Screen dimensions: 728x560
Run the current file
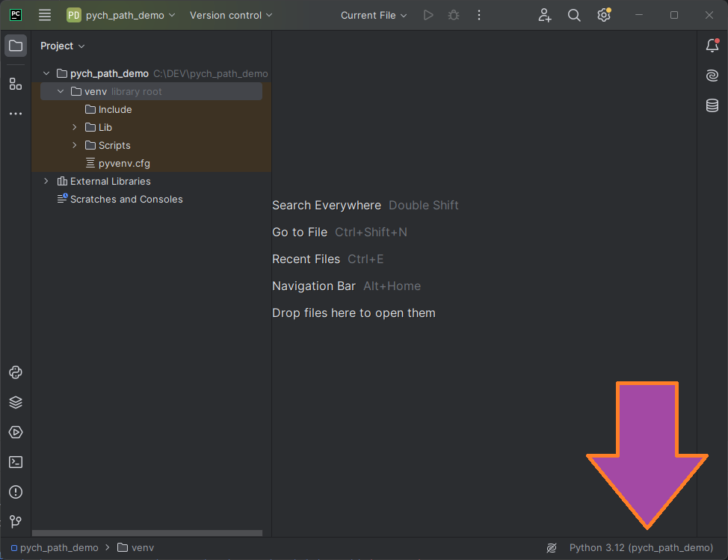[x=428, y=15]
